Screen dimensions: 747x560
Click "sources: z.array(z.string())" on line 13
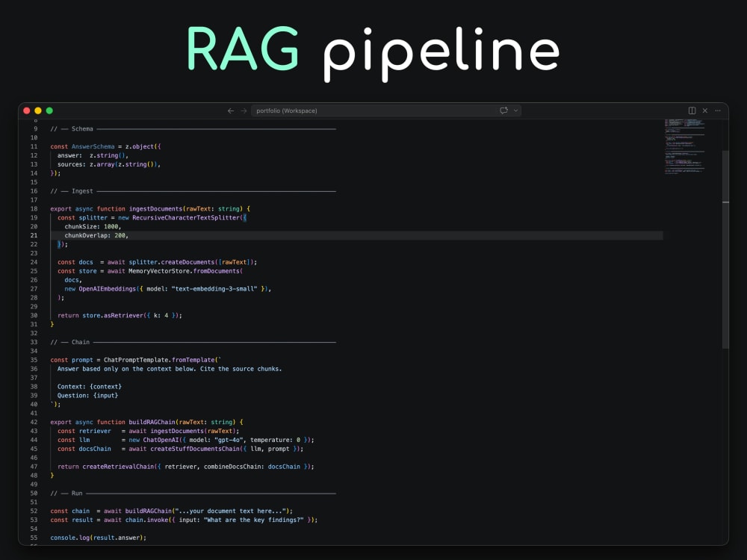(109, 164)
